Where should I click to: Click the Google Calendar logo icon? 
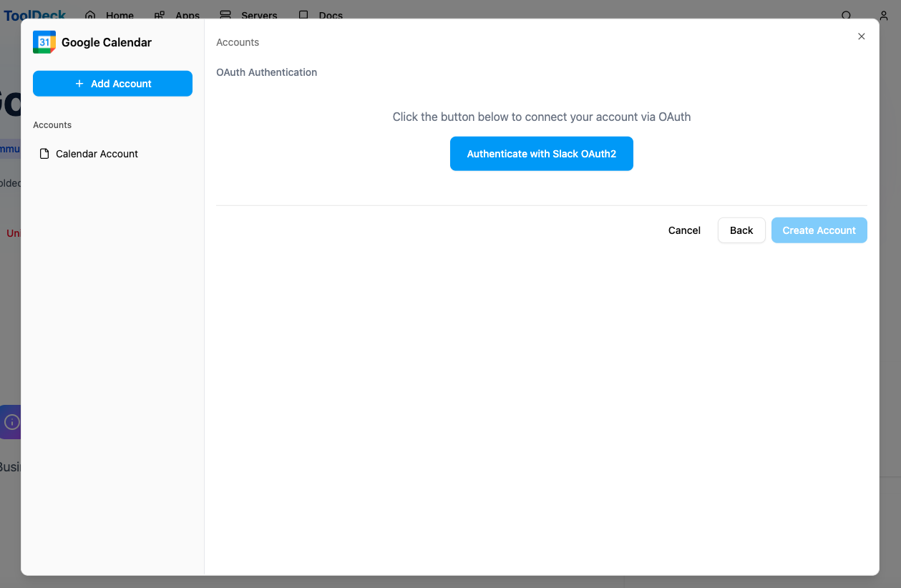click(44, 42)
